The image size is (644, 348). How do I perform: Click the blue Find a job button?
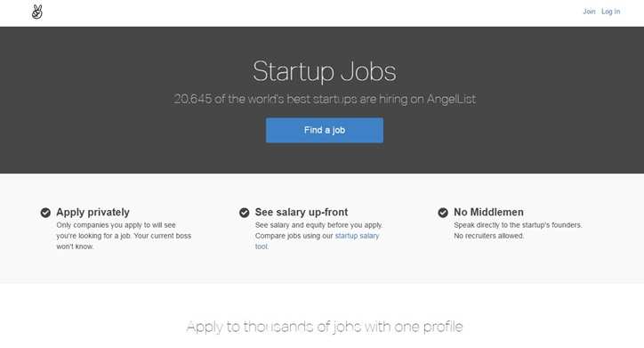[x=325, y=130]
